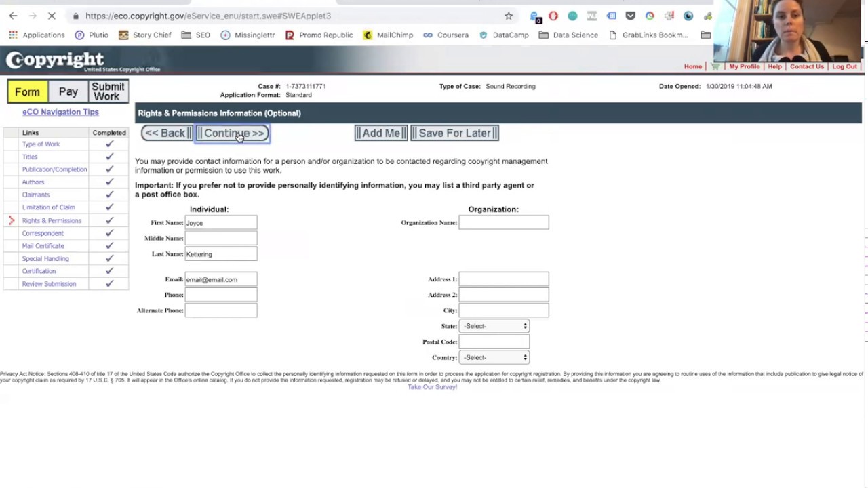Click the blue eye extension icon
The height and width of the screenshot is (488, 868).
pos(688,16)
